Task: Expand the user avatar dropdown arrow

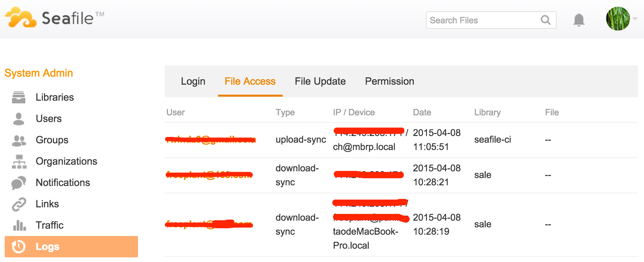Action: coord(635,19)
